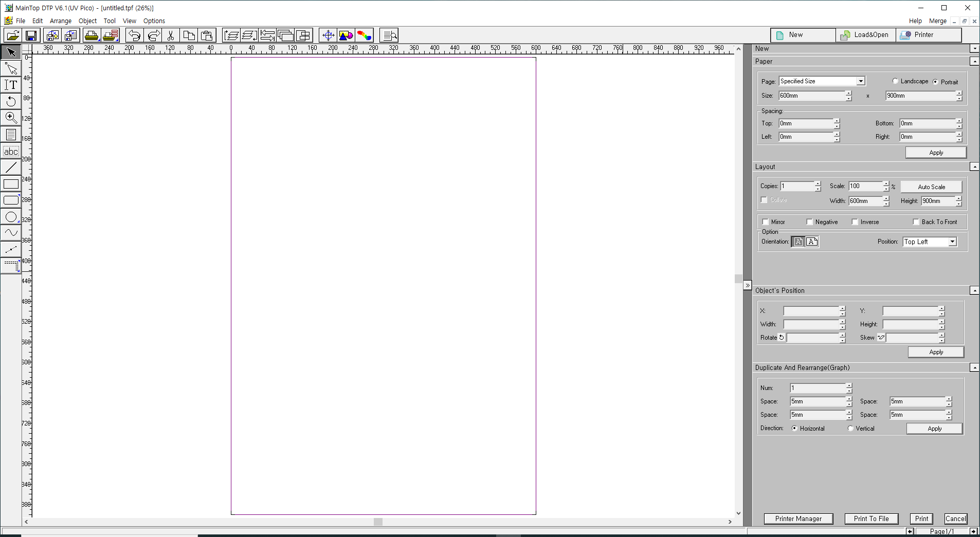The image size is (980, 537).
Task: Click the Copy pages icon
Action: [189, 35]
